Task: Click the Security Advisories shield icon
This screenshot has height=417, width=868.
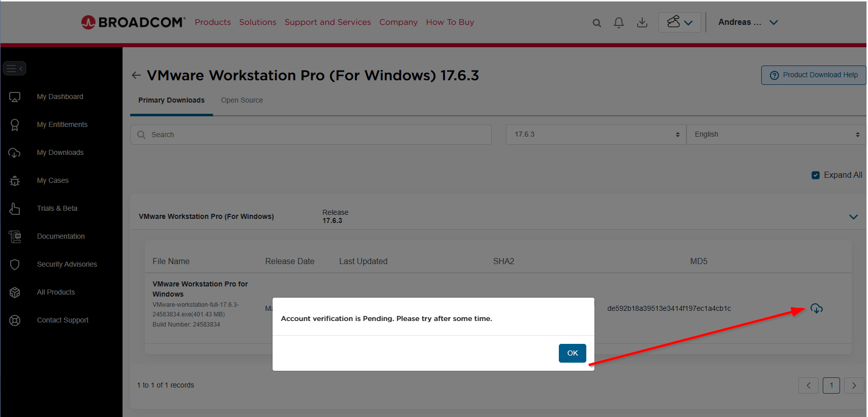Action: (15, 265)
